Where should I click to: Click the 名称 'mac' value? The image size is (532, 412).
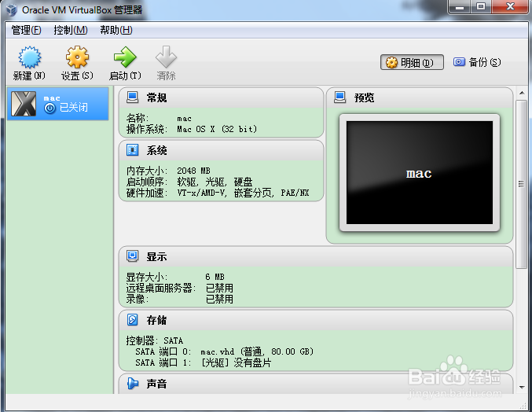(x=184, y=119)
